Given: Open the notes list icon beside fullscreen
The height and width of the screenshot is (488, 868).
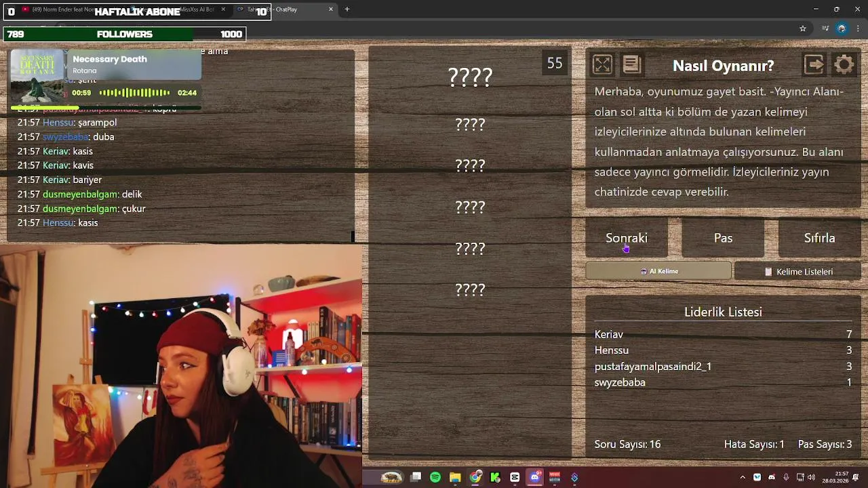Looking at the screenshot, I should [x=631, y=64].
